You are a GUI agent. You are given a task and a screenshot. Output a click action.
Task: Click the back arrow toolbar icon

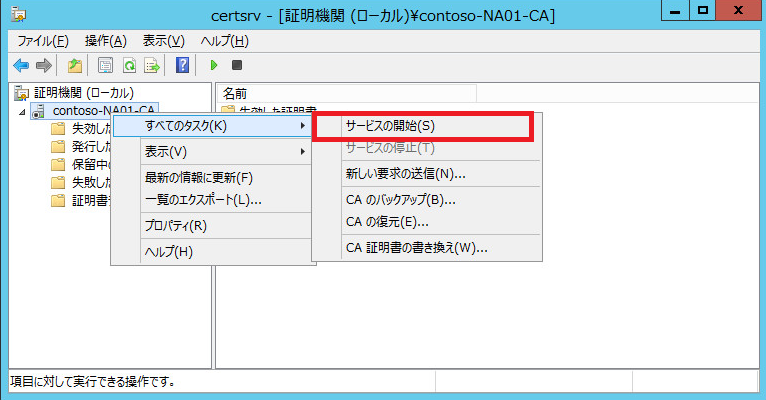[21, 65]
